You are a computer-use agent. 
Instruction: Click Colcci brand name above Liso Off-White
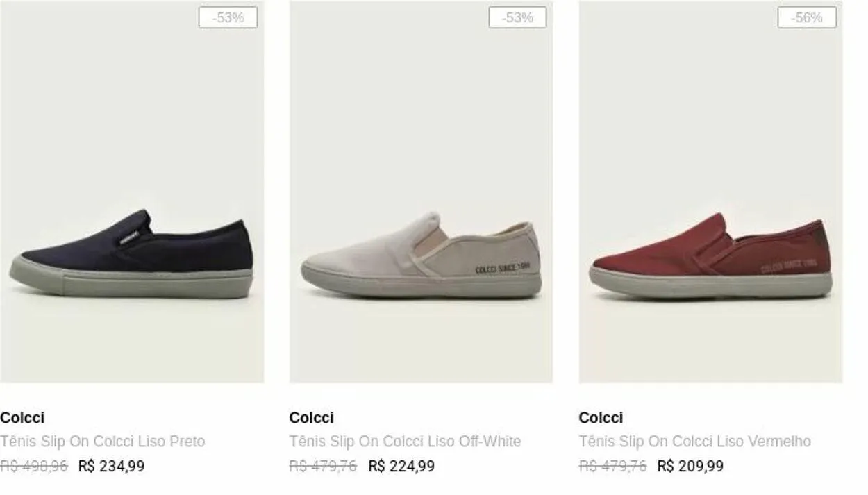[x=311, y=418]
